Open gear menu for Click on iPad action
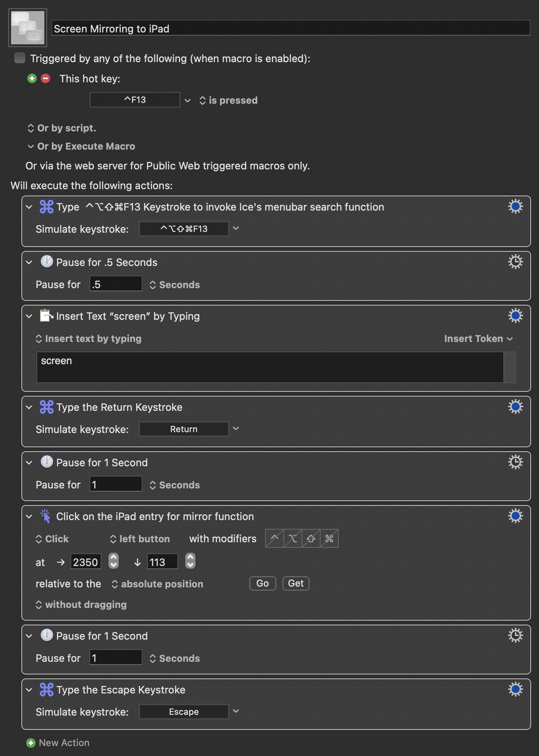This screenshot has height=756, width=539. (x=515, y=516)
